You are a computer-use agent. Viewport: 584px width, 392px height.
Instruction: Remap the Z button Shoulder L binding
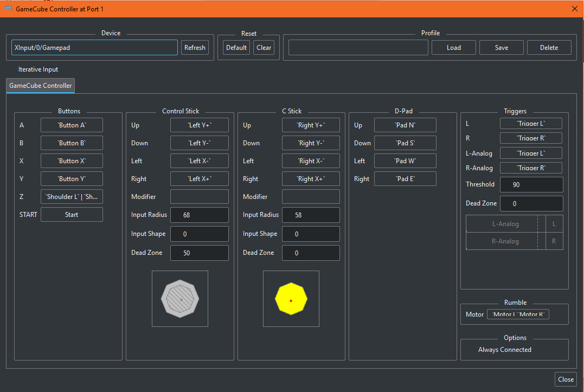tap(72, 197)
